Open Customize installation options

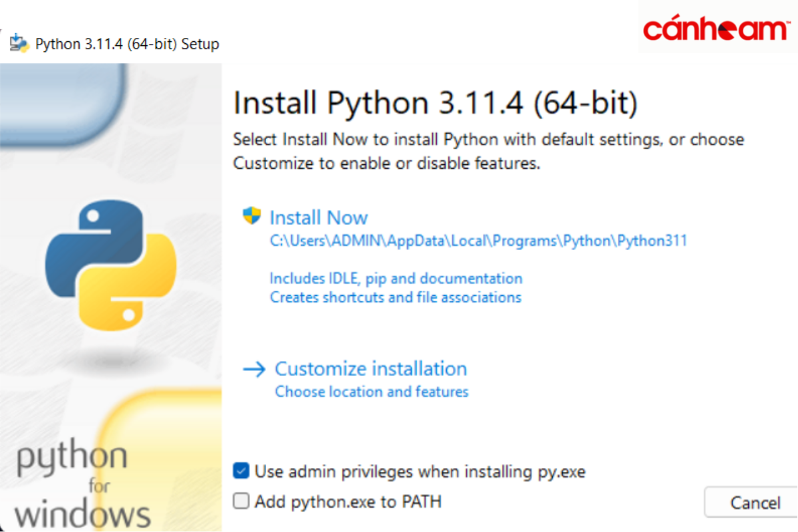pos(371,368)
